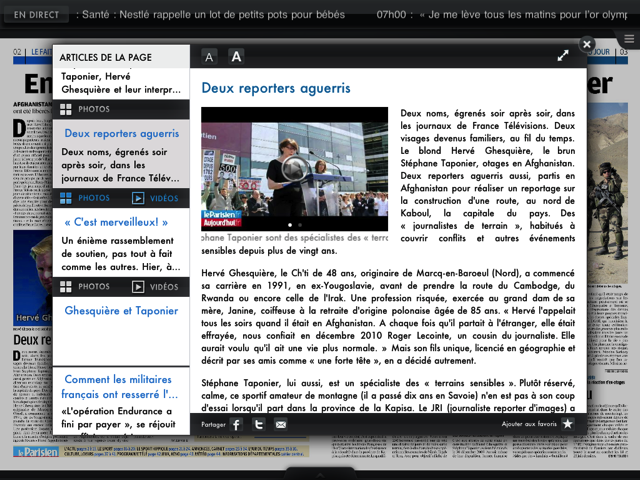Close the article reader popup

point(587,44)
